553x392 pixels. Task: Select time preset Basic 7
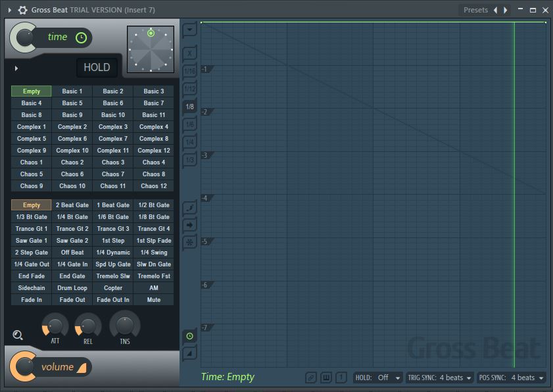(x=154, y=103)
